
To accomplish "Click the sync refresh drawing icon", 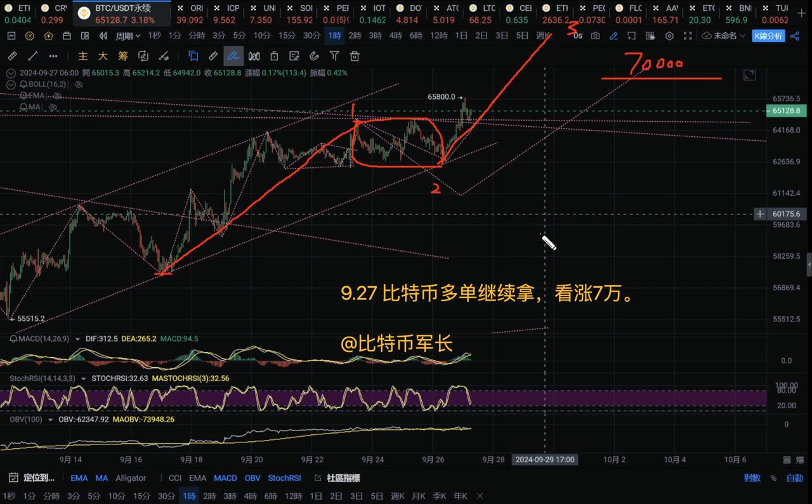I will [x=143, y=56].
